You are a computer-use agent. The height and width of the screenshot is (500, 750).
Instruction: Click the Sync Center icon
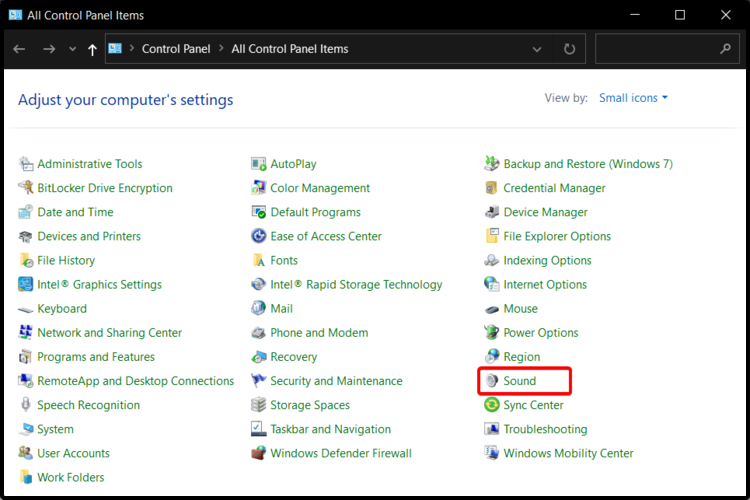point(491,405)
